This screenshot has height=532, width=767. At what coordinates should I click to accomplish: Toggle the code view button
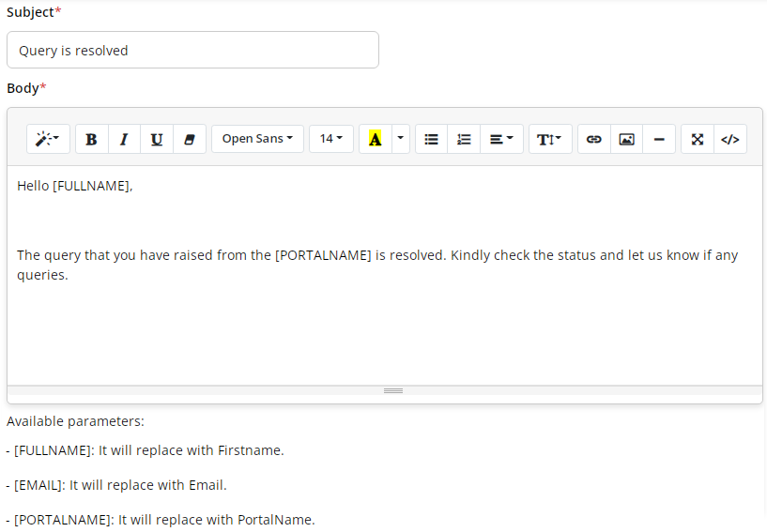click(x=730, y=139)
